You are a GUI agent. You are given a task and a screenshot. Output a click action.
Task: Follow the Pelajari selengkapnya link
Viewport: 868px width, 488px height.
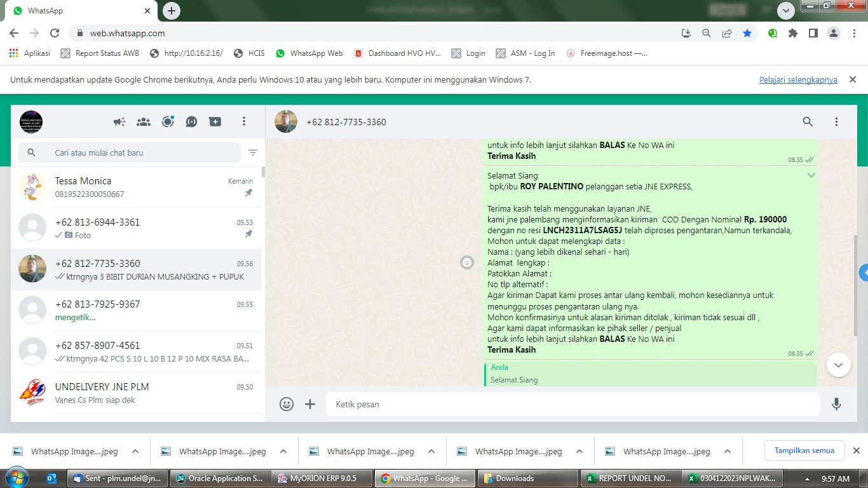[798, 80]
